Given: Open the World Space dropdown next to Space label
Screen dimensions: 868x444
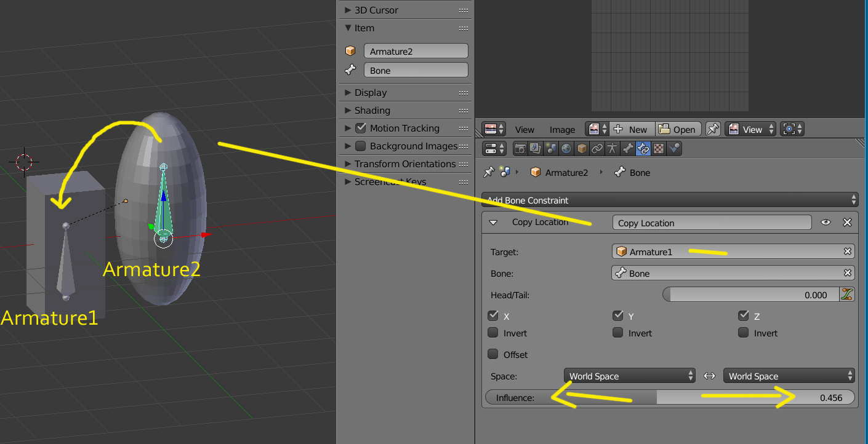Looking at the screenshot, I should tap(630, 376).
